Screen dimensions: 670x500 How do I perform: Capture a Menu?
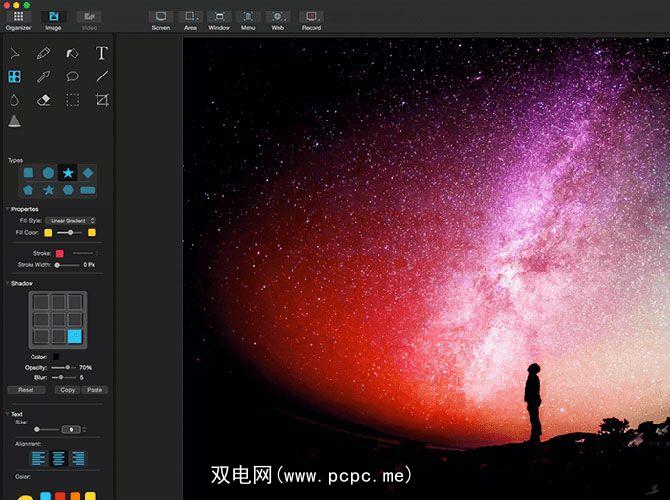point(248,21)
